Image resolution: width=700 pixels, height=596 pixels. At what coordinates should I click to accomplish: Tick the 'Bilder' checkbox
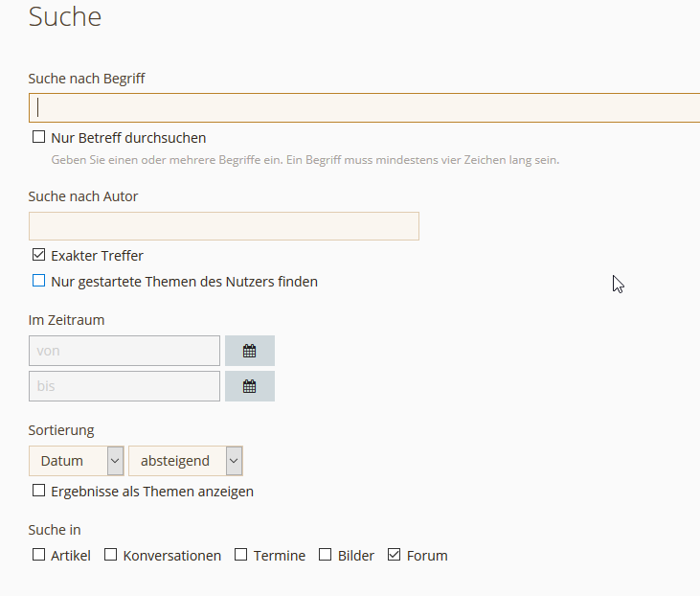click(x=326, y=555)
